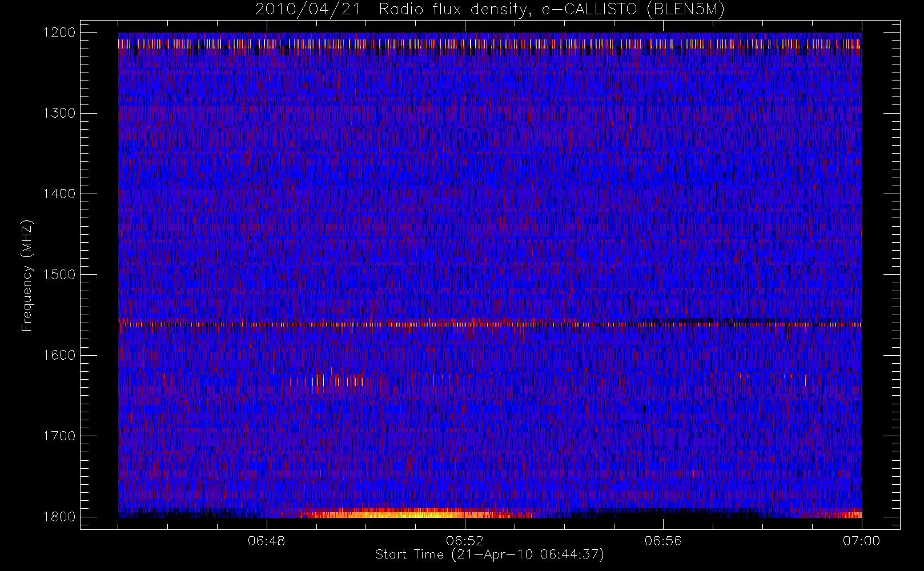The width and height of the screenshot is (924, 571).
Task: Select the '1800' frequency axis label
Action: click(x=59, y=517)
